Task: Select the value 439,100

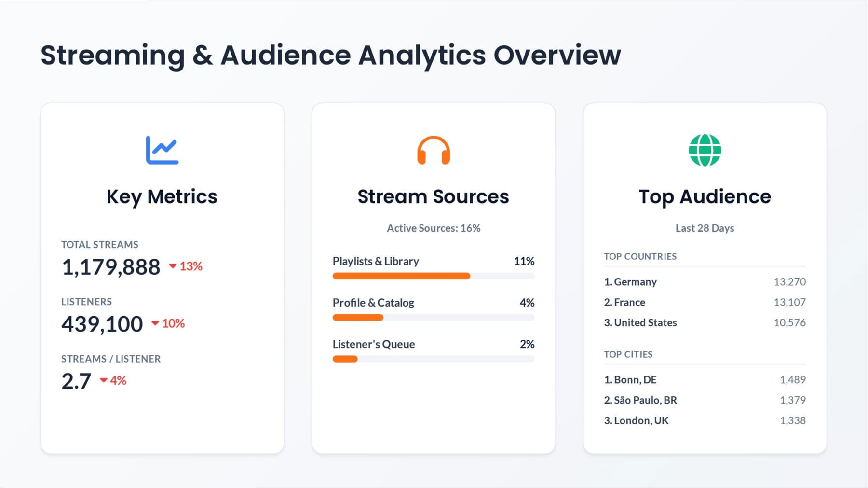Action: click(102, 324)
